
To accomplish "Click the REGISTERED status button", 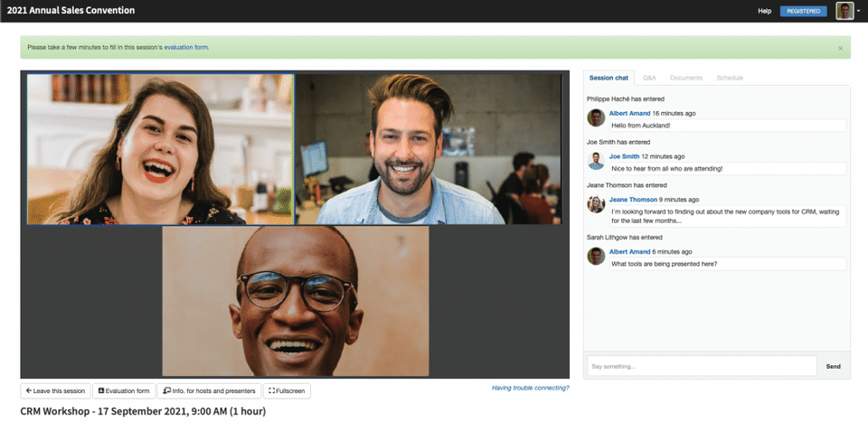I will (x=803, y=11).
